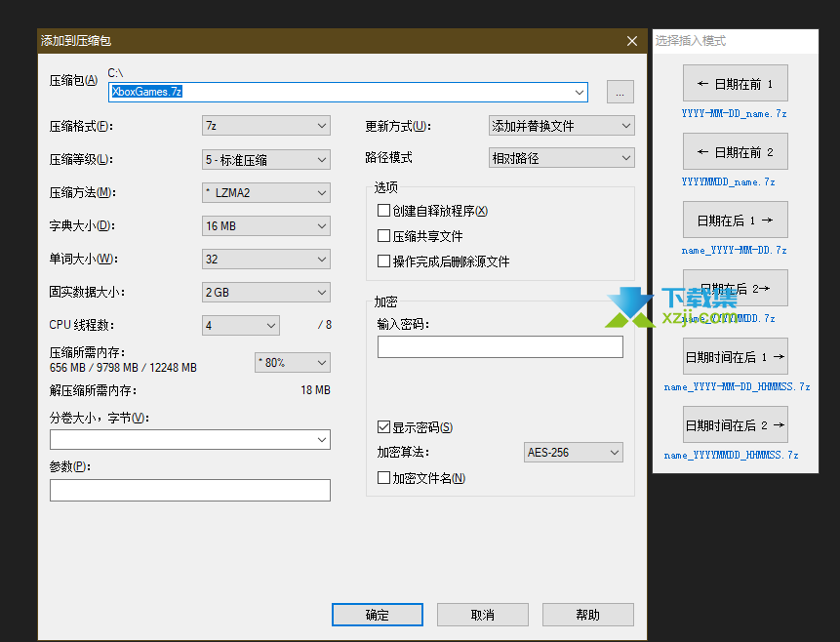Image resolution: width=840 pixels, height=642 pixels.
Task: Close the 添加到压缩包 dialog
Action: point(632,41)
